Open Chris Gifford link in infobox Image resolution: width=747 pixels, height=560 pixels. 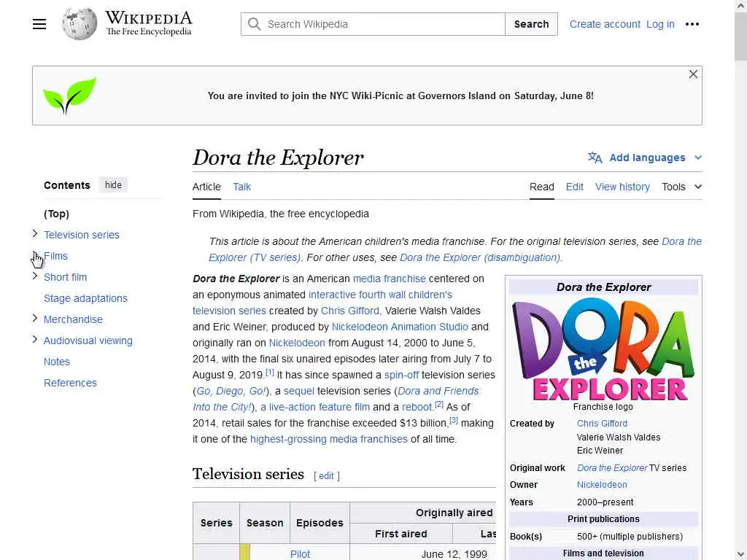point(602,424)
